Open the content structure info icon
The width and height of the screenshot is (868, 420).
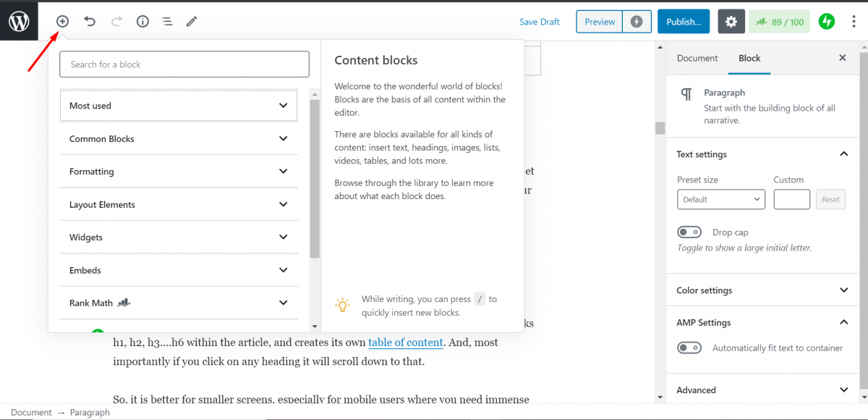[142, 21]
